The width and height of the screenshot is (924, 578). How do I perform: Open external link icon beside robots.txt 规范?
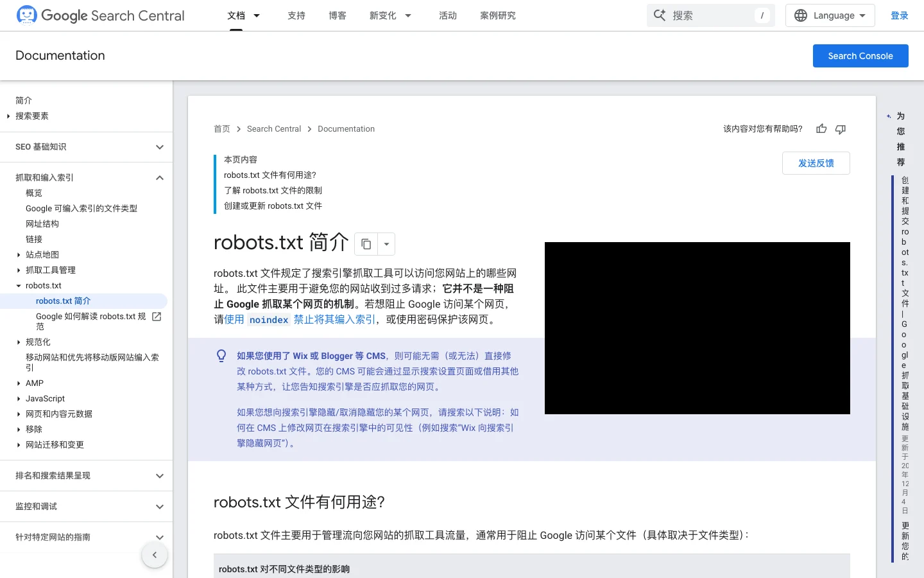click(x=157, y=317)
